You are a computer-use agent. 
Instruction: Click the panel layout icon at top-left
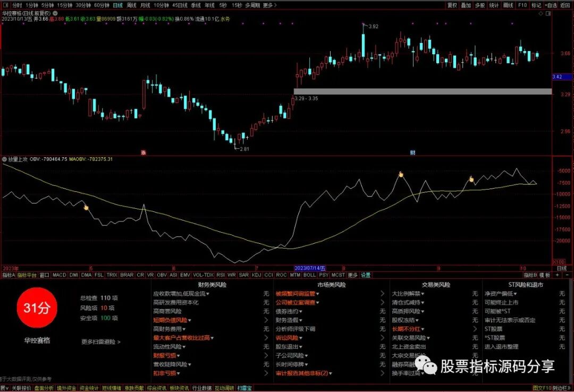(x=5, y=5)
